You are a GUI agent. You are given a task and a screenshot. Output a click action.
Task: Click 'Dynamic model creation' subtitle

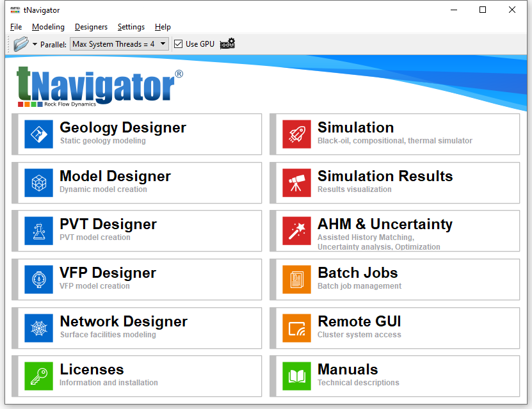click(104, 189)
